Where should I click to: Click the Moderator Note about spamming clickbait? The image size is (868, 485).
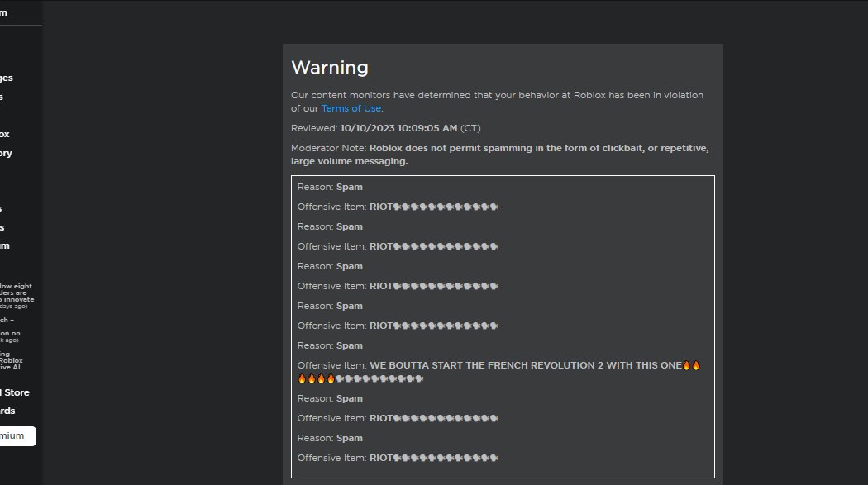click(x=500, y=155)
